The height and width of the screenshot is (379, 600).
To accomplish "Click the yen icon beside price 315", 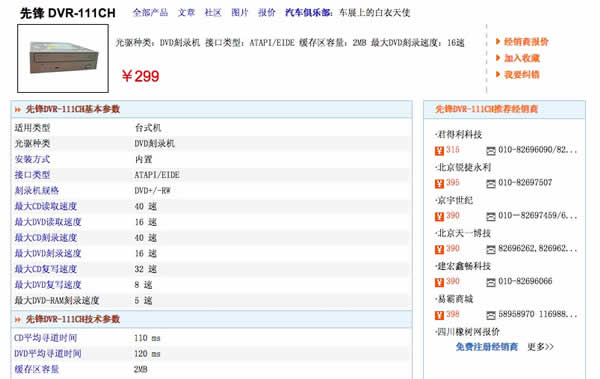I will point(439,151).
